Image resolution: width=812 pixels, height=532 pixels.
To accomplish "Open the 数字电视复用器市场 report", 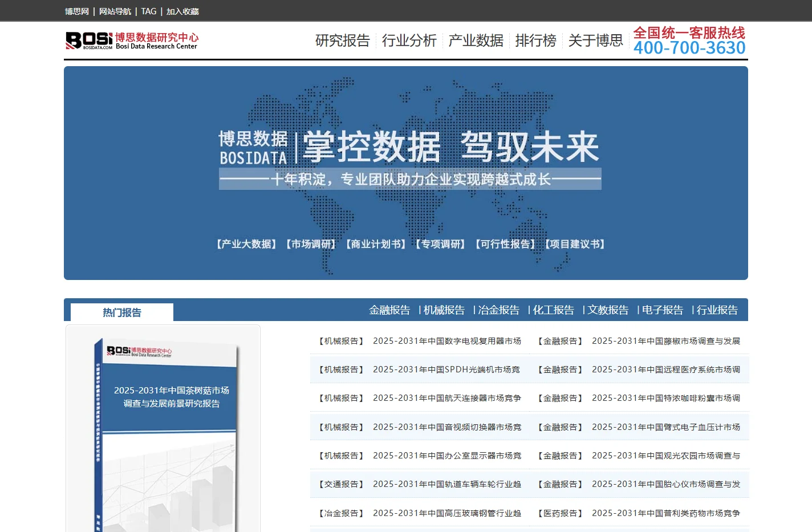I will tap(447, 341).
